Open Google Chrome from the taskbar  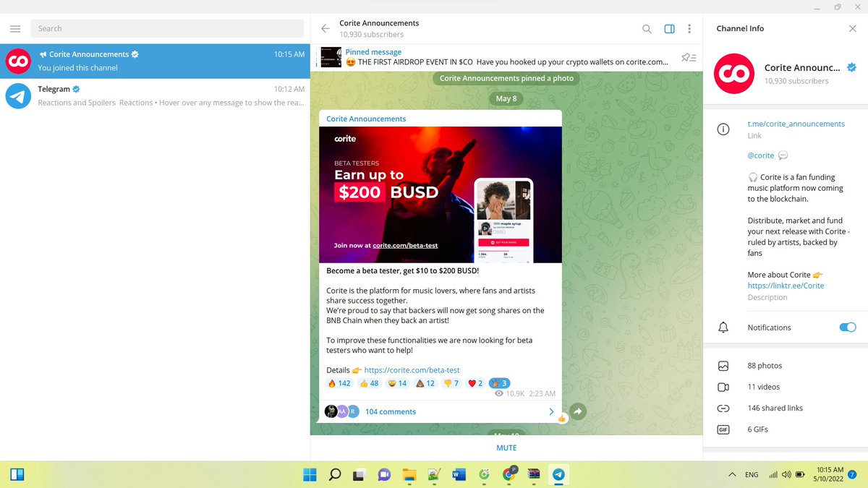click(509, 474)
